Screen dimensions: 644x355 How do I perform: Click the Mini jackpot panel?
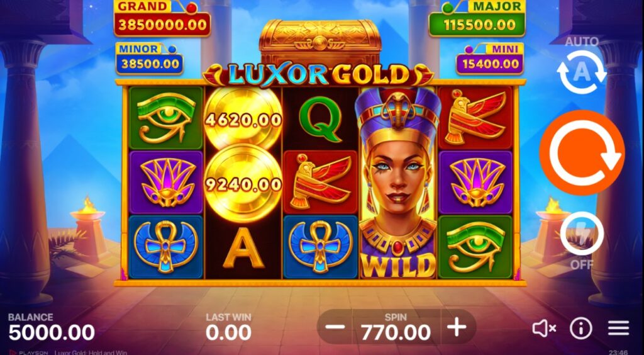coord(489,59)
